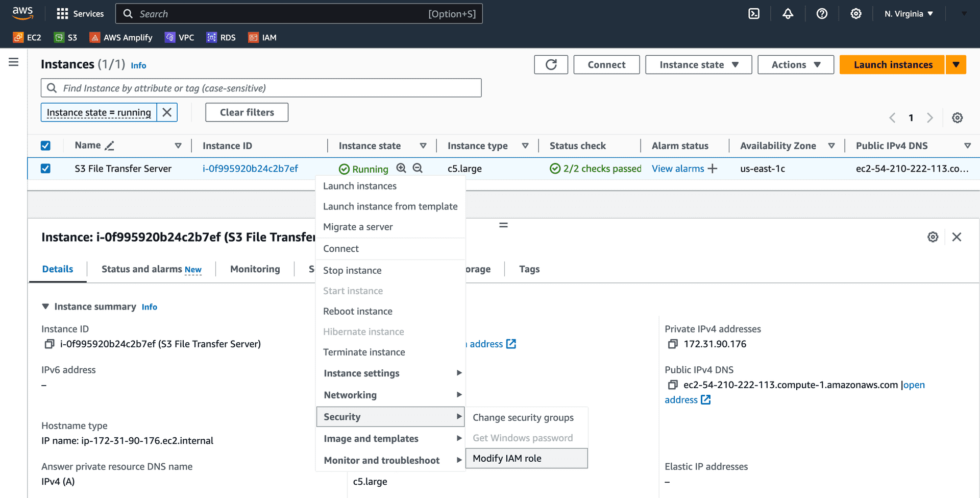The height and width of the screenshot is (498, 980).
Task: Expand the left navigation hamburger menu
Action: (14, 62)
